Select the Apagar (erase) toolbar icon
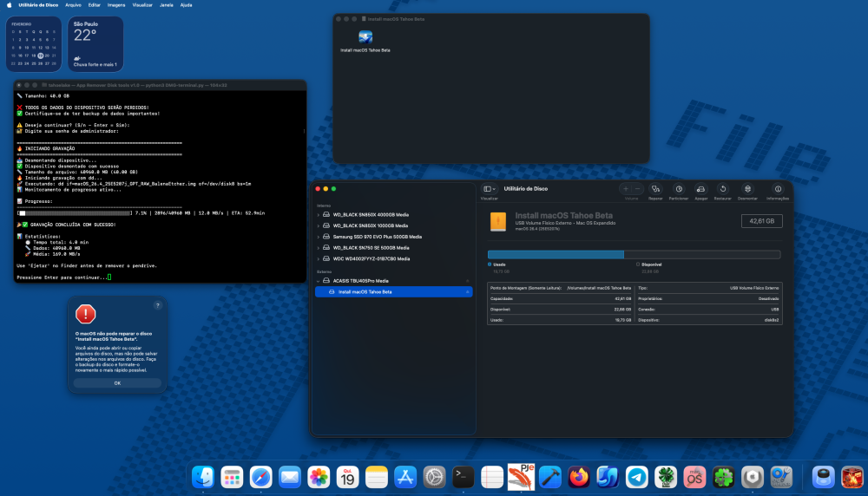Image resolution: width=868 pixels, height=496 pixels. 700,189
